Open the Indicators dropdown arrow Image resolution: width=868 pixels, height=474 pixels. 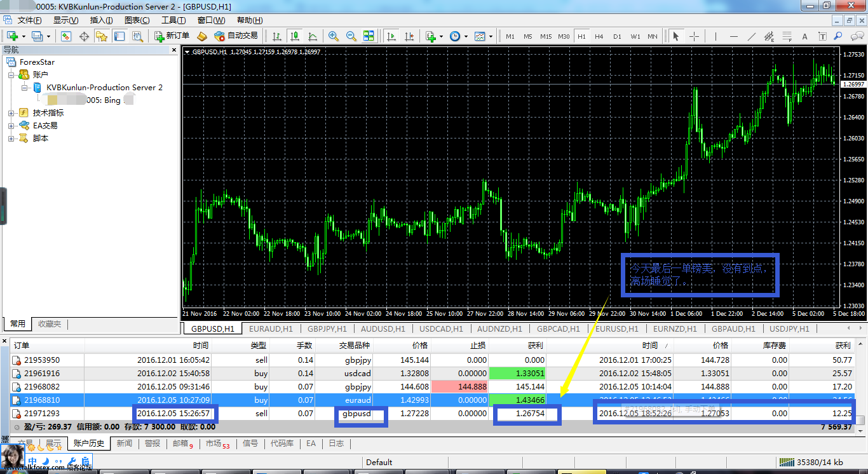click(x=442, y=36)
